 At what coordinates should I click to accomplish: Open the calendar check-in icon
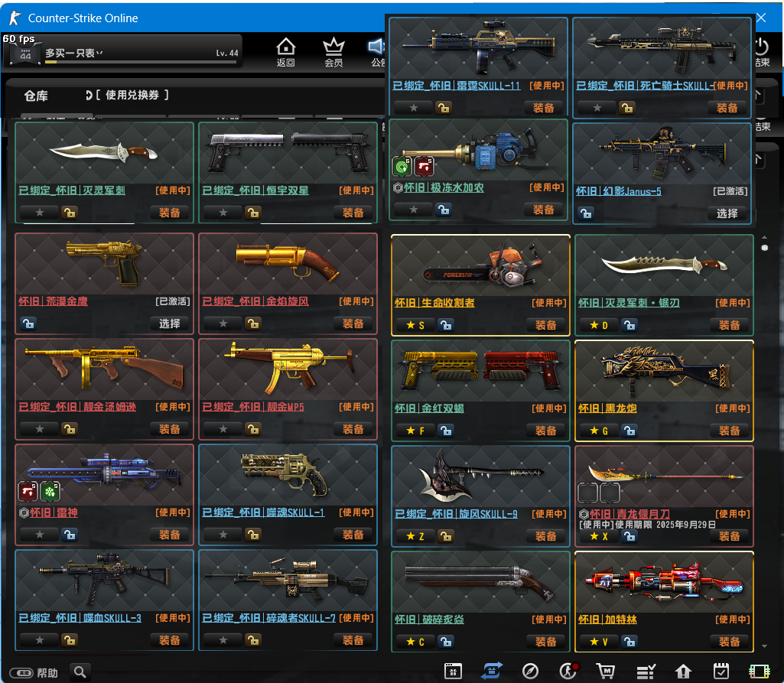tap(721, 671)
